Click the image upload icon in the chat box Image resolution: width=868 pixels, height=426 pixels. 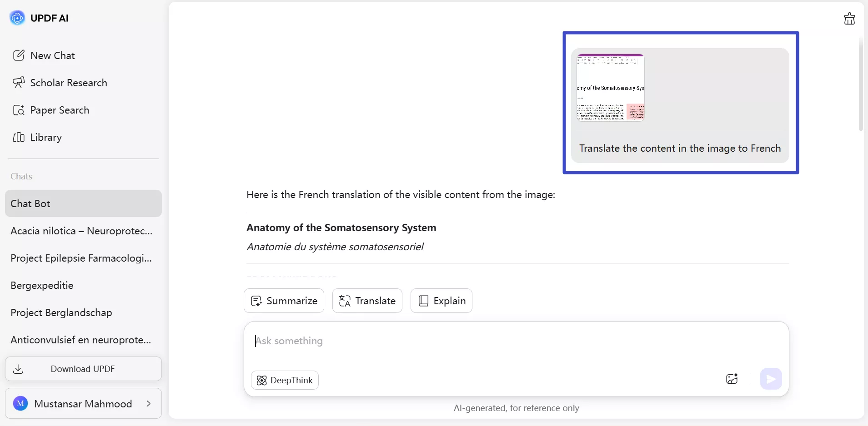pyautogui.click(x=732, y=379)
